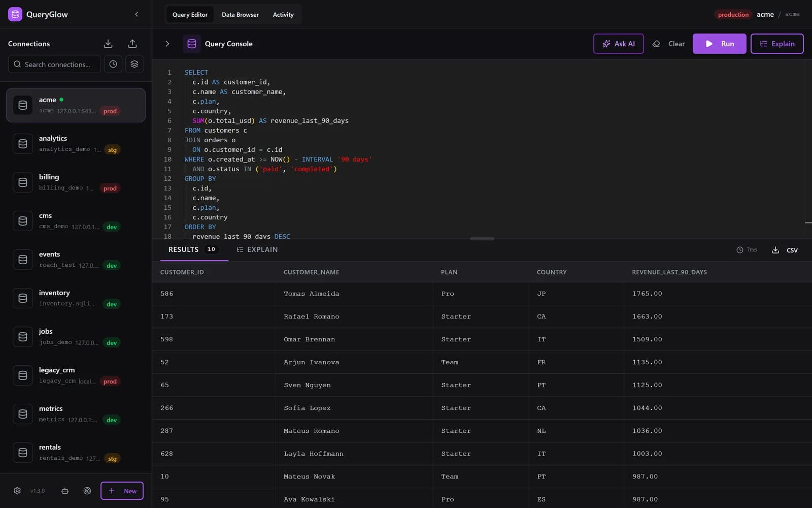
Task: Select the jobs connection database icon
Action: pyautogui.click(x=23, y=337)
